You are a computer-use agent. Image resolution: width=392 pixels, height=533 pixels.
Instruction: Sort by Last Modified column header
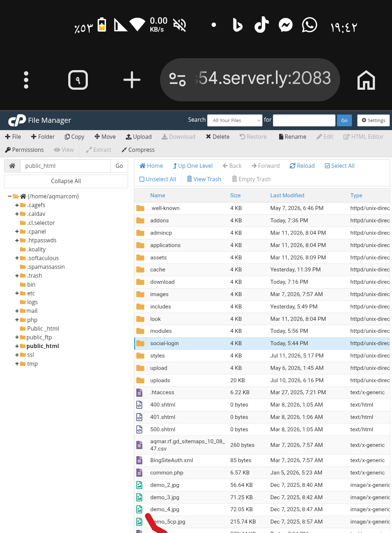[x=287, y=195]
